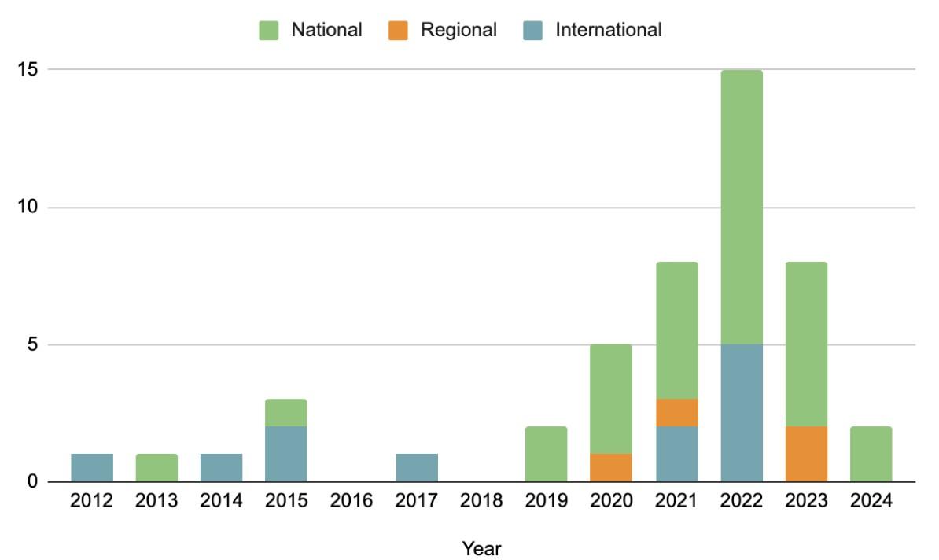
Task: Click the Year axis title
Action: click(x=481, y=548)
